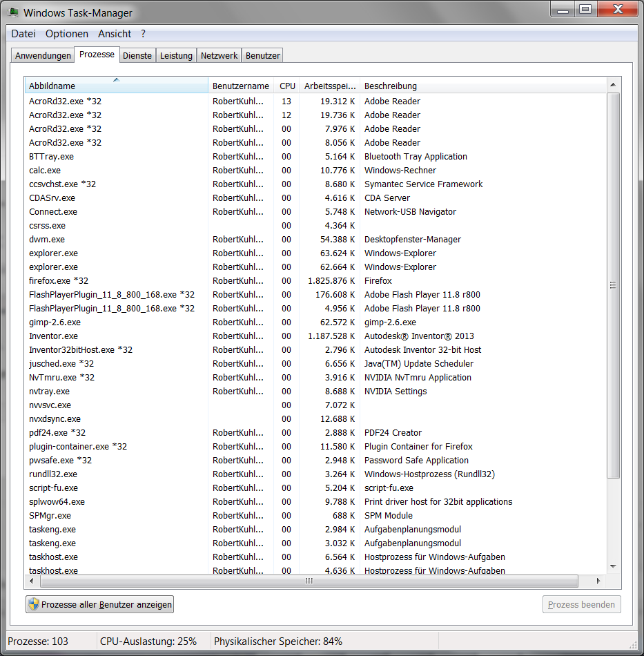Re-sort the Abbildname column
This screenshot has width=644, height=656.
pos(116,84)
